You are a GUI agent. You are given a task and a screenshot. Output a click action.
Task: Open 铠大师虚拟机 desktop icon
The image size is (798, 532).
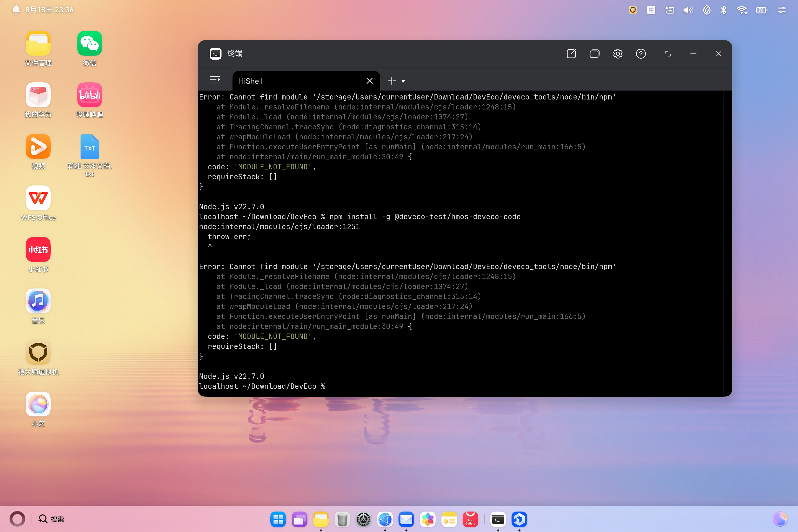tap(38, 358)
